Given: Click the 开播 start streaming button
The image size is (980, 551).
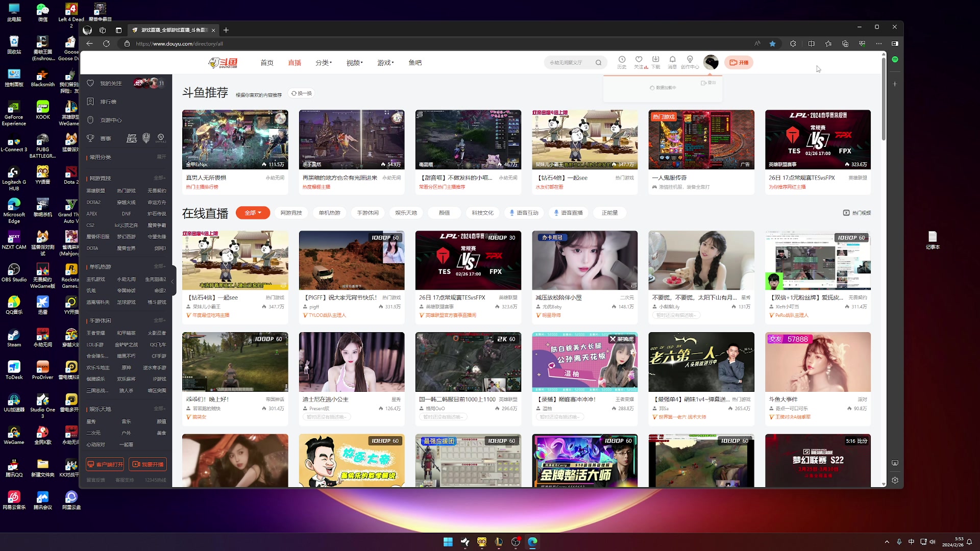Looking at the screenshot, I should 739,62.
